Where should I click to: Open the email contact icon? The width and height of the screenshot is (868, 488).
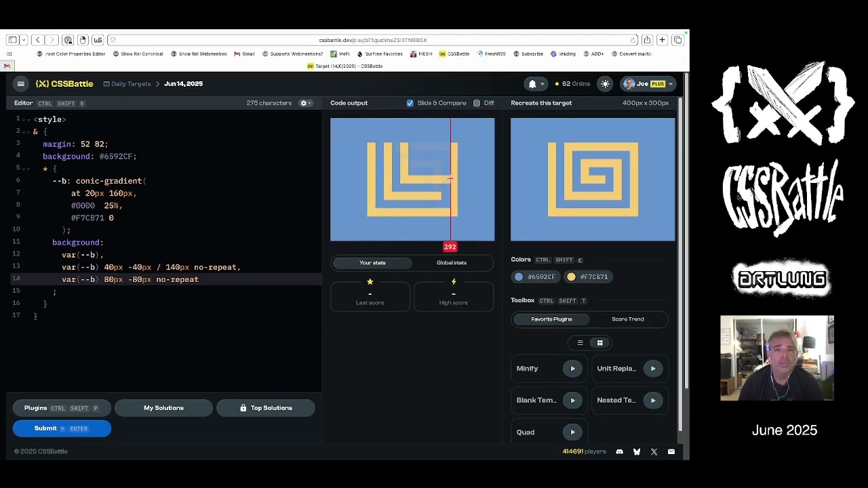(x=671, y=451)
